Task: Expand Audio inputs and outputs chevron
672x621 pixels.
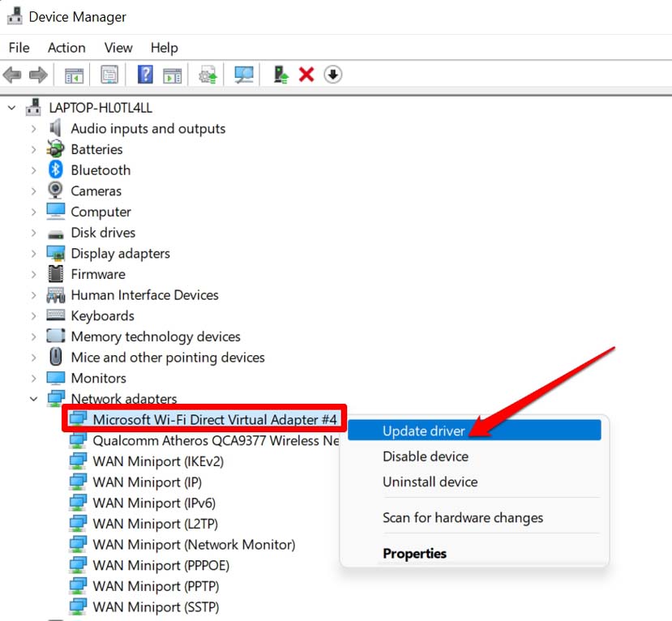Action: [x=33, y=129]
